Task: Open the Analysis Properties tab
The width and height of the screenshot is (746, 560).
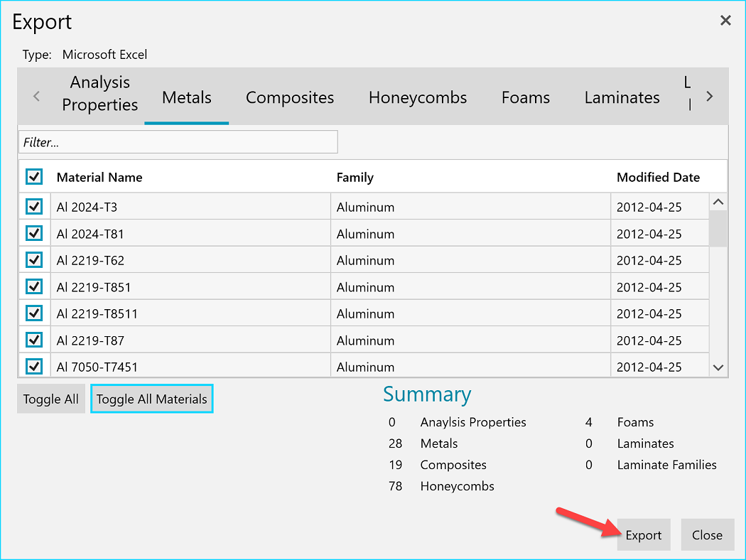Action: pos(100,94)
